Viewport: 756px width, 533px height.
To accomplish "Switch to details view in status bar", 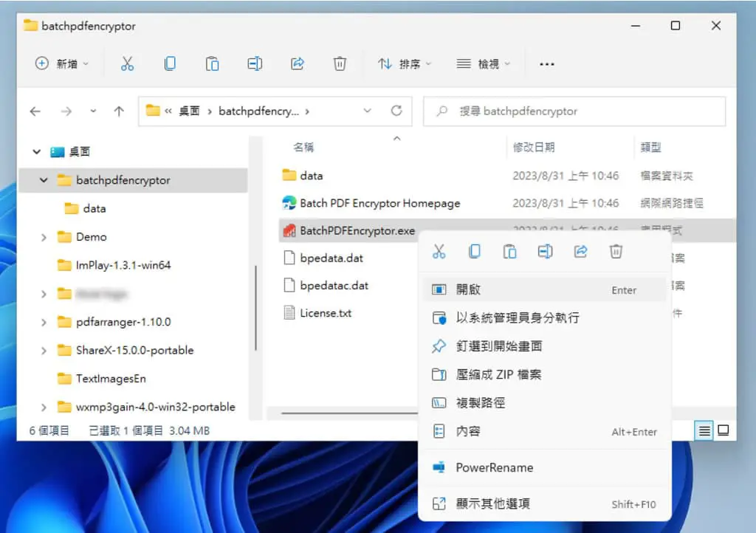I will [704, 430].
